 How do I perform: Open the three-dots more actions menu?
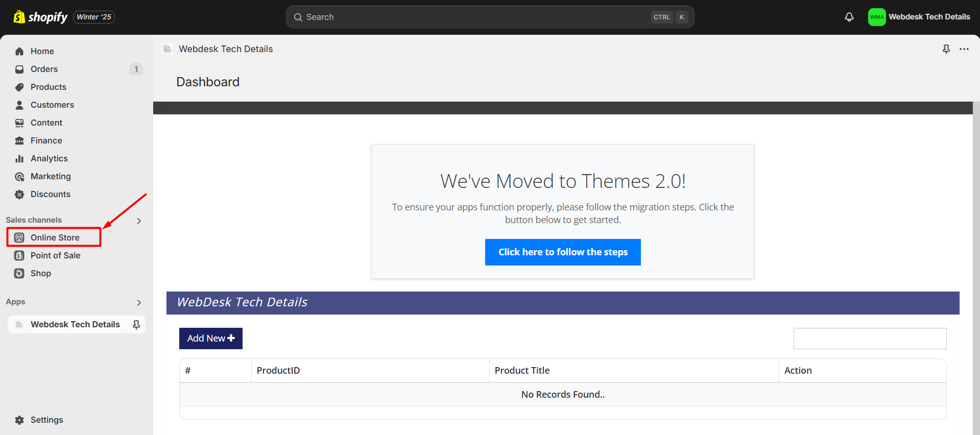click(x=964, y=49)
